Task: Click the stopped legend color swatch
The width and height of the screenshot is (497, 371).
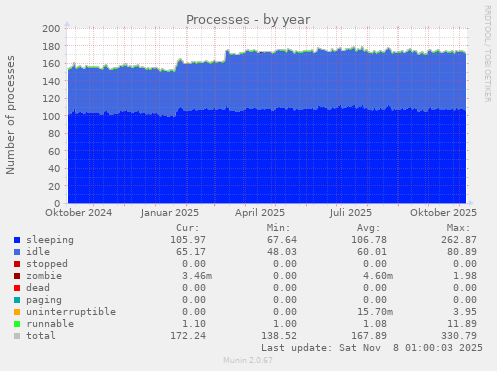Action: tap(17, 264)
